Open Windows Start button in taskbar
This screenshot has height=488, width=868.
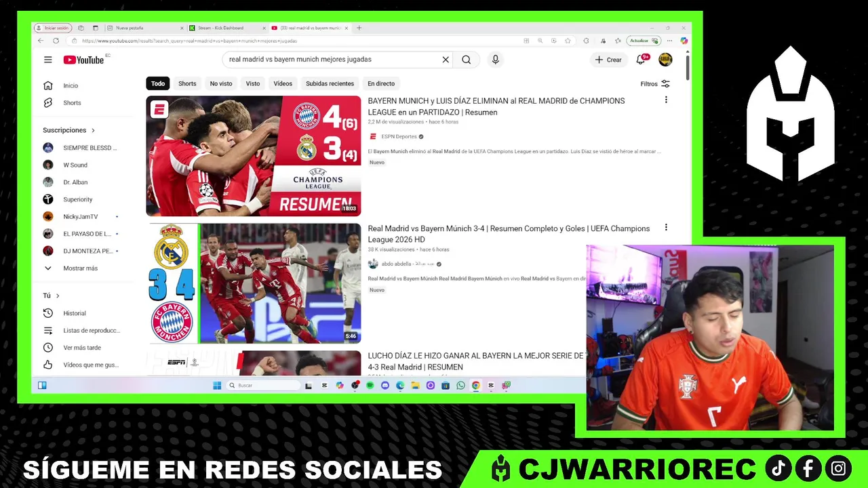click(217, 386)
